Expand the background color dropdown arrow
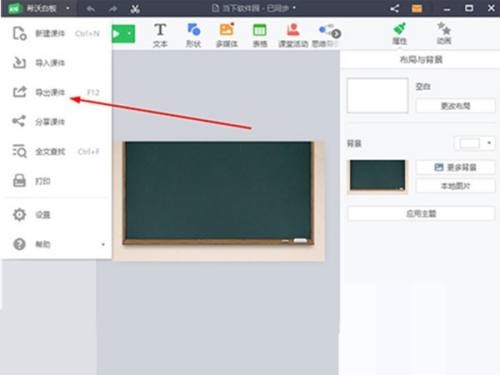Viewport: 500px width, 375px height. [489, 143]
